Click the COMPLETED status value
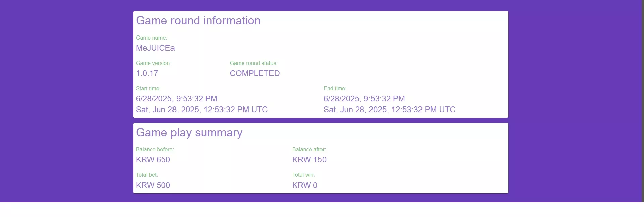 [254, 73]
